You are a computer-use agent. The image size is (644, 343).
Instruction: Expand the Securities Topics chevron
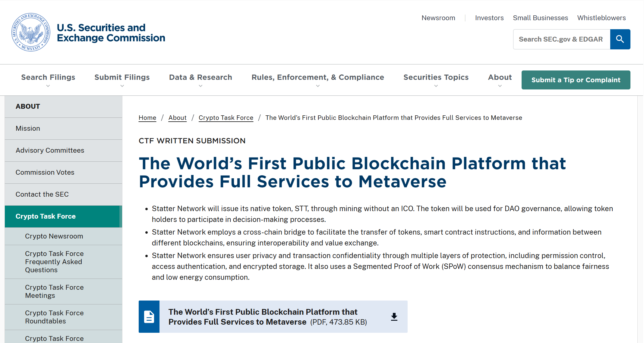(436, 86)
